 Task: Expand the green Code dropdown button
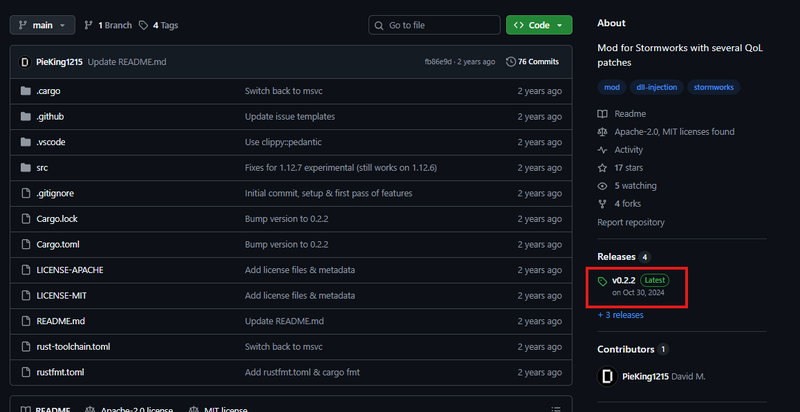click(x=539, y=25)
